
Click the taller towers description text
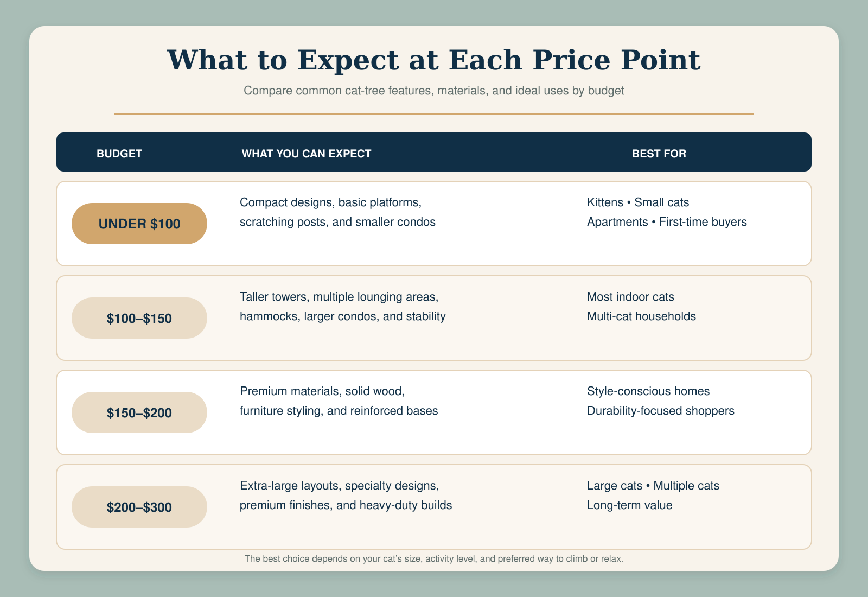tap(343, 307)
